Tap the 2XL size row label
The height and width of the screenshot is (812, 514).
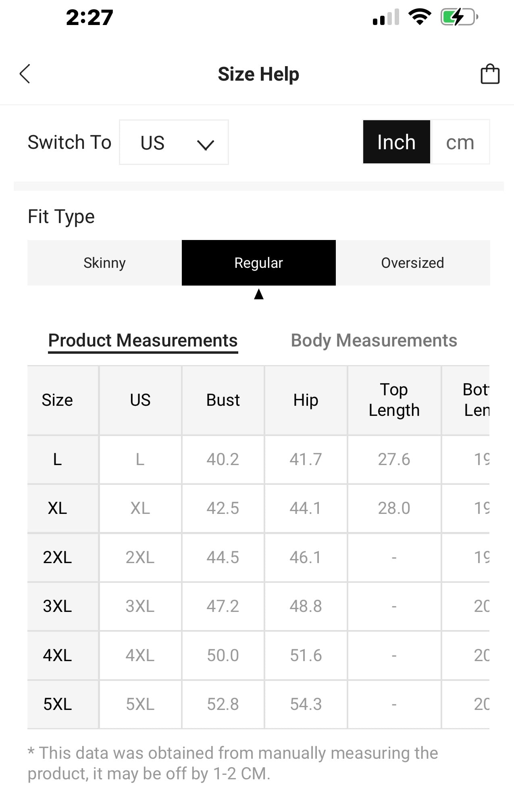[x=58, y=557]
